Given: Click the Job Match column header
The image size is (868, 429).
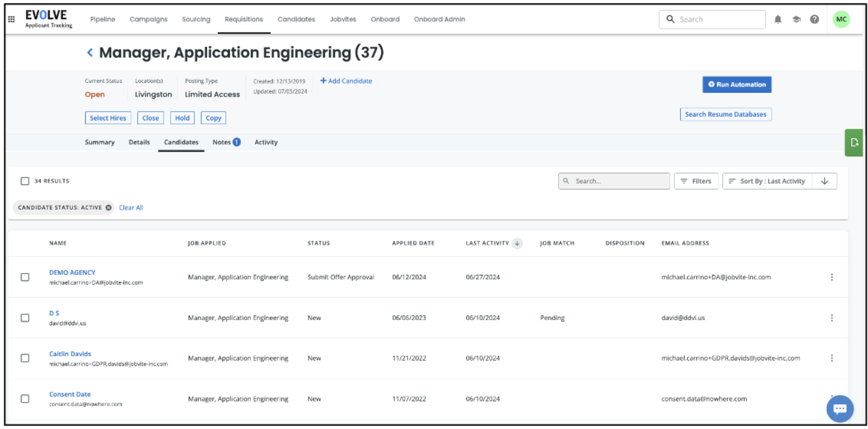Looking at the screenshot, I should click(557, 243).
